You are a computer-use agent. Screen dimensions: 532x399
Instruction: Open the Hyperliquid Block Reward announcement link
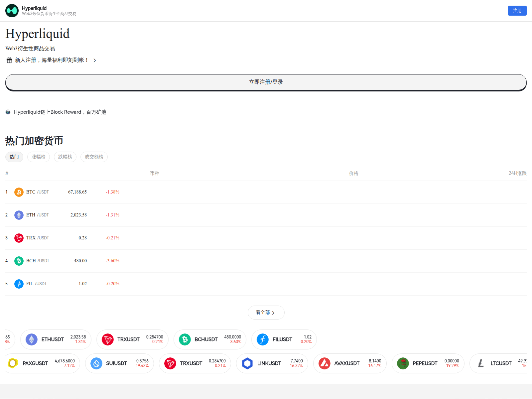tap(60, 112)
